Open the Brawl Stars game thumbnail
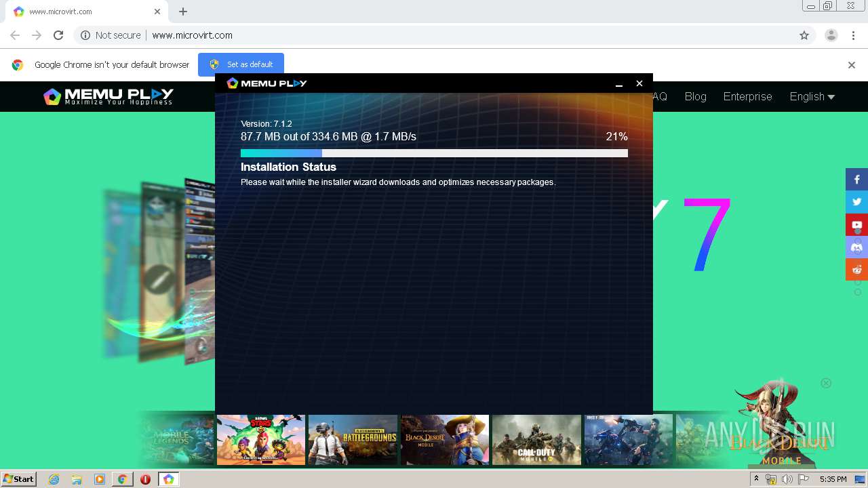Screen dimensions: 868x488 (x=261, y=440)
